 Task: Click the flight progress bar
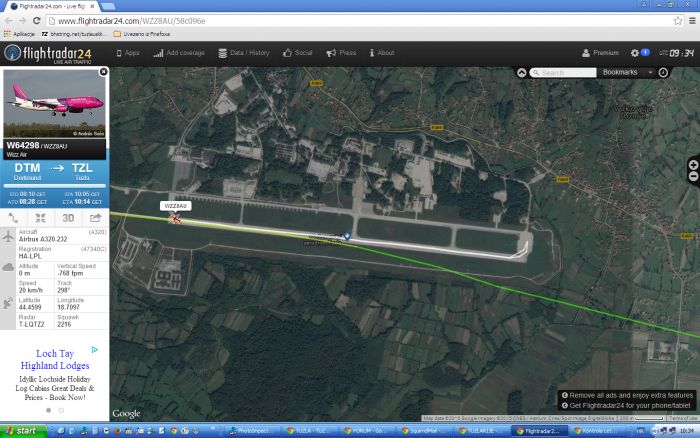(54, 185)
